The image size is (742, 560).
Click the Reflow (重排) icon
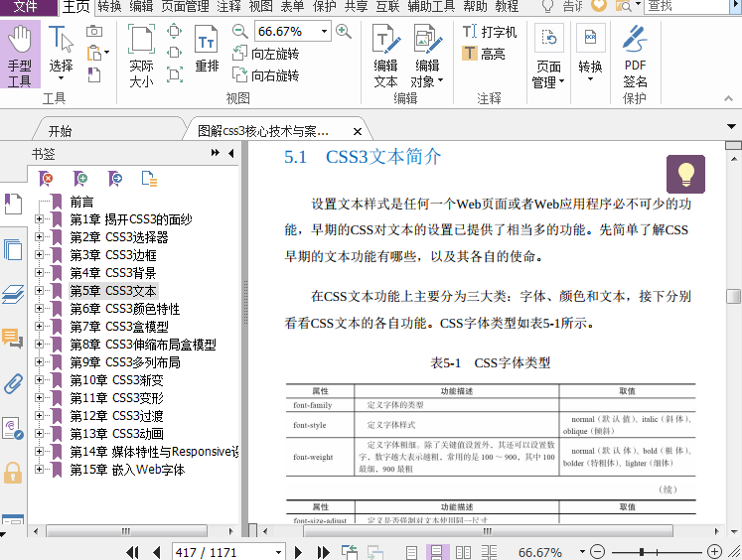pos(207,50)
